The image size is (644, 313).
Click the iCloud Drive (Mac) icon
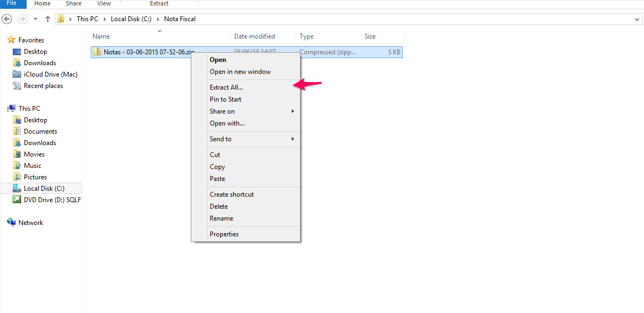coord(17,74)
